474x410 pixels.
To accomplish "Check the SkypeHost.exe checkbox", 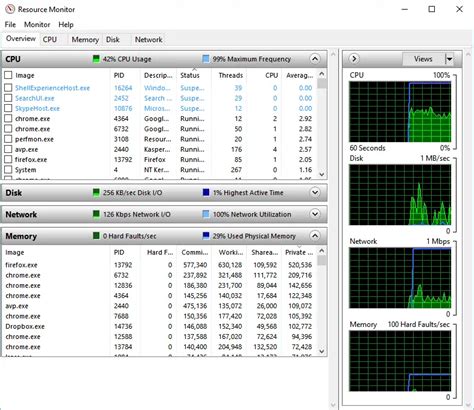I will (x=8, y=108).
